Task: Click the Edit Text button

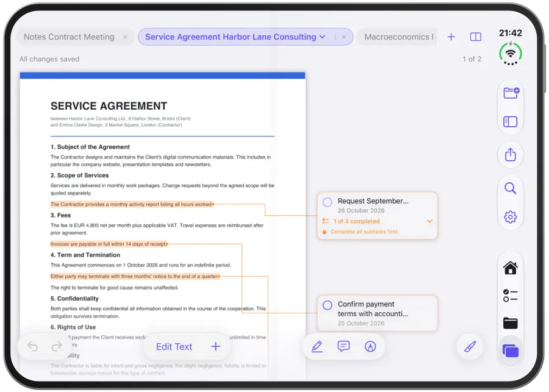Action: (x=174, y=346)
